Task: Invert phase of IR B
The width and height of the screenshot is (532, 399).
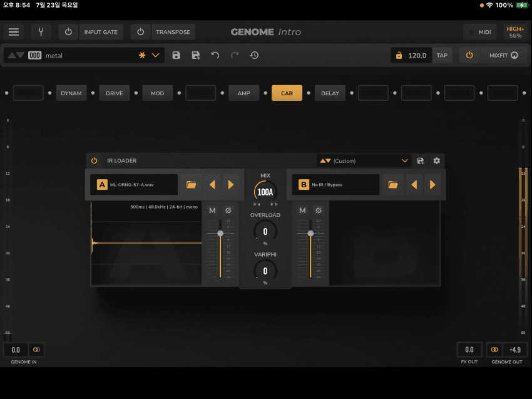Action: pos(319,210)
